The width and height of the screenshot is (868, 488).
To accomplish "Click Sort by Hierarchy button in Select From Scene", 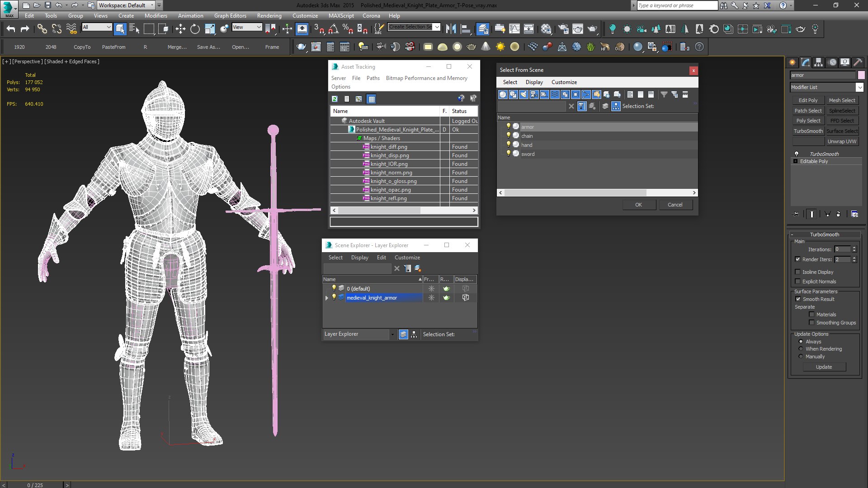I will coord(616,106).
